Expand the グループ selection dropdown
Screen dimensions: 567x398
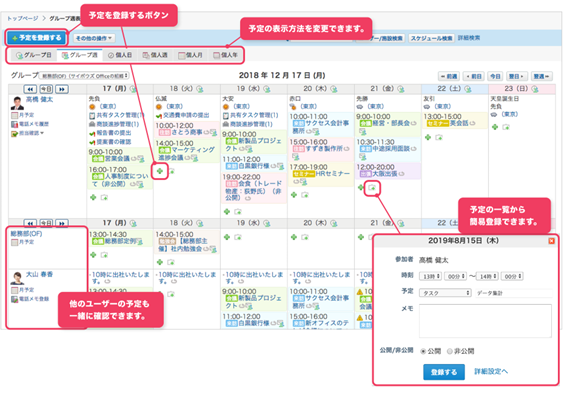tap(84, 76)
